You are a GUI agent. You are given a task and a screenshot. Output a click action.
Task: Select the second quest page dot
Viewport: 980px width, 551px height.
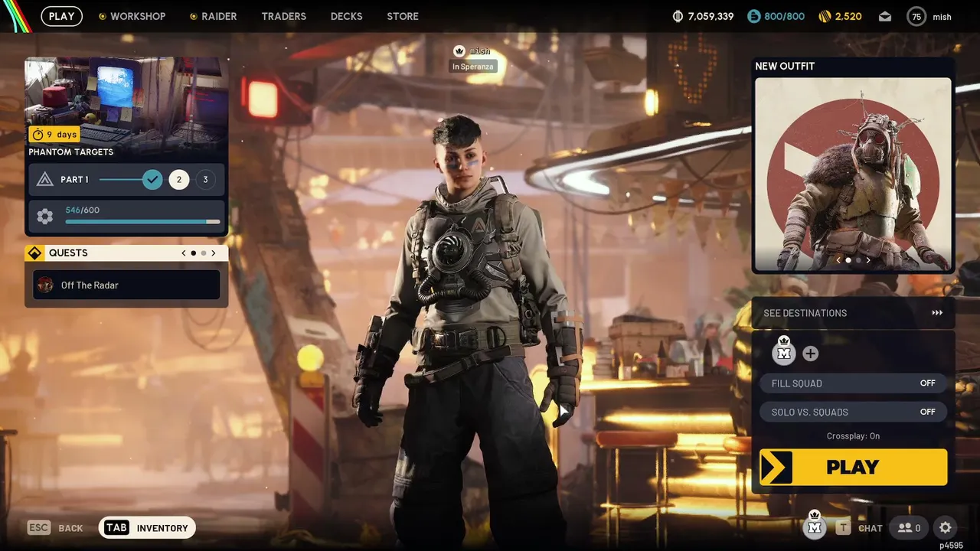[203, 253]
